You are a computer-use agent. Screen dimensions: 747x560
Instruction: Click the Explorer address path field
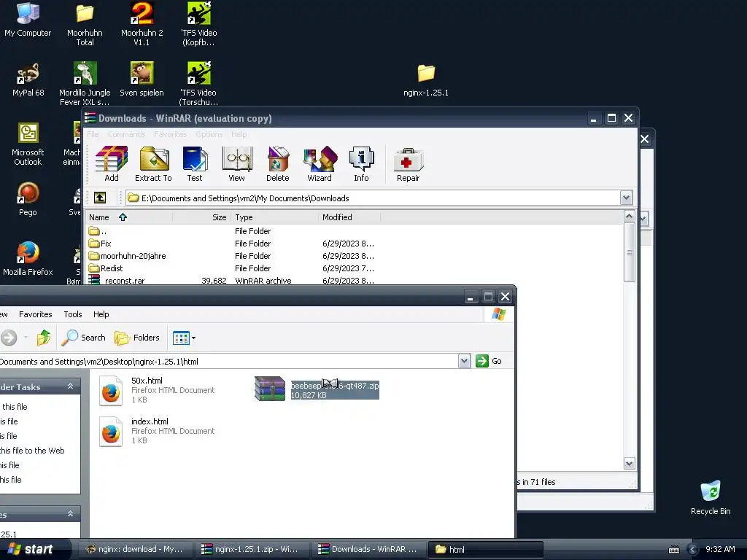(228, 362)
